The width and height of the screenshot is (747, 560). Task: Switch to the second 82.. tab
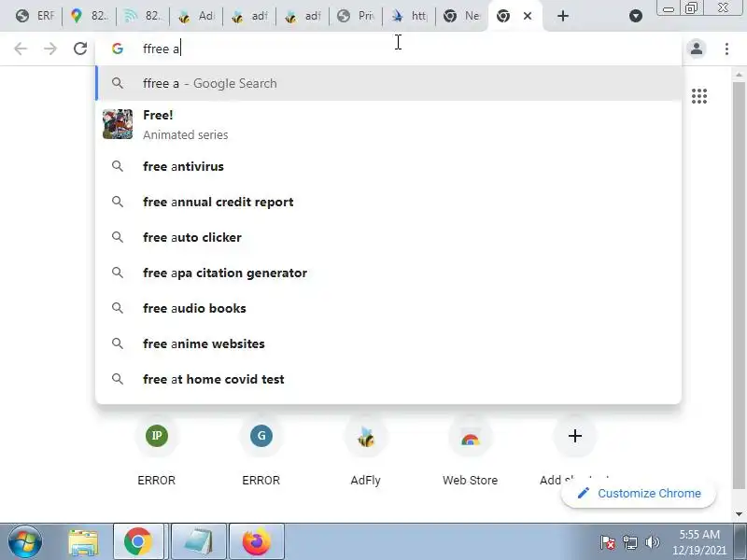tap(143, 16)
